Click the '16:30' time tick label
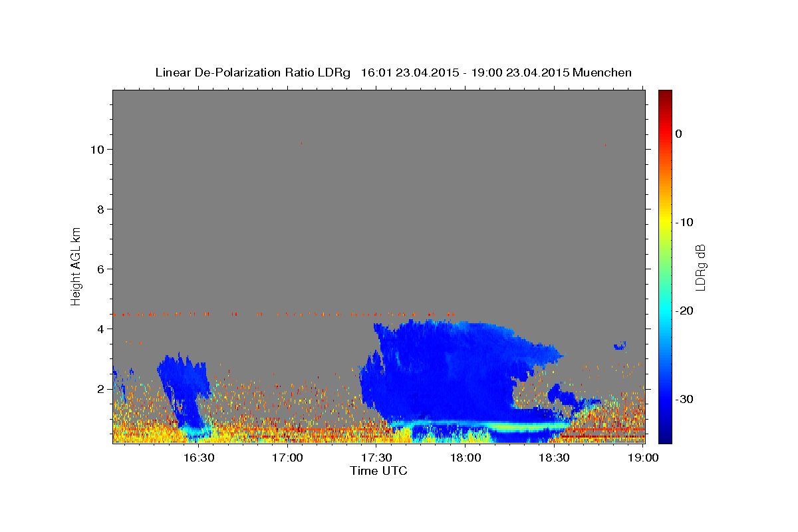The image size is (798, 532). pos(198,458)
